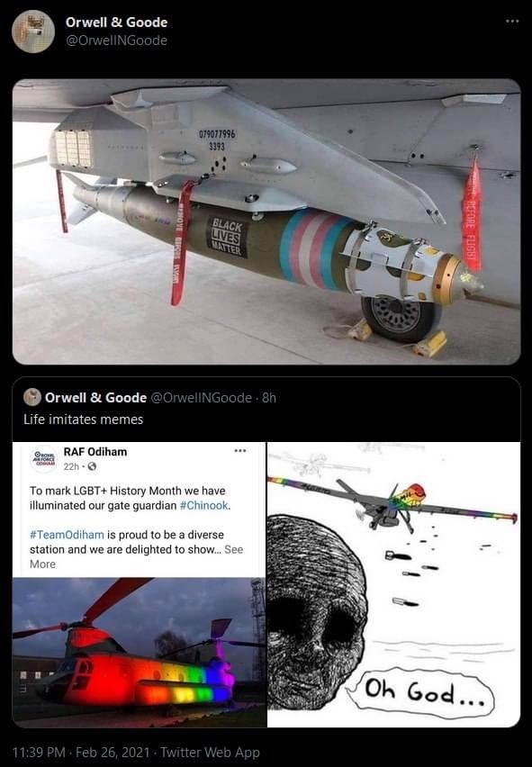Screen dimensions: 532x767
Task: Click the 8h timestamp on quoted tweet
Action: coord(269,398)
